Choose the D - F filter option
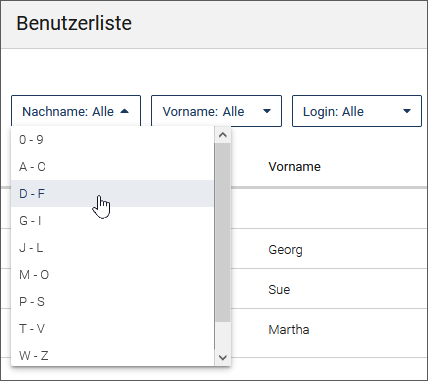 point(112,194)
